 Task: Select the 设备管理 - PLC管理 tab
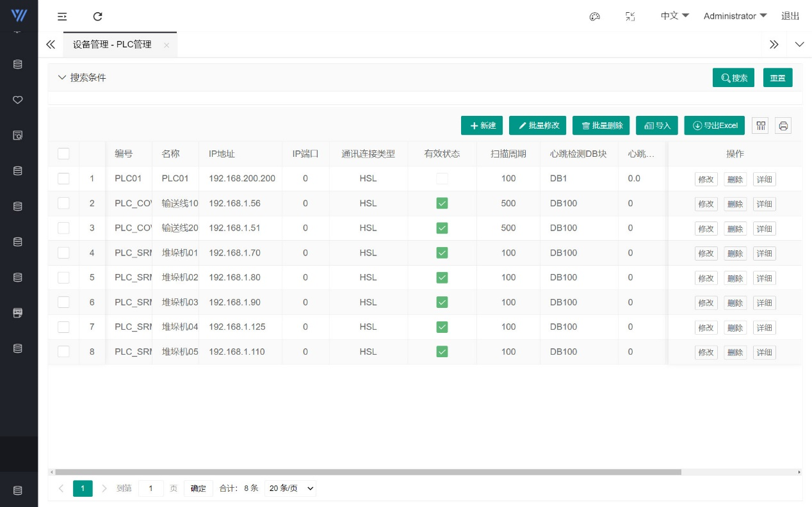(112, 45)
